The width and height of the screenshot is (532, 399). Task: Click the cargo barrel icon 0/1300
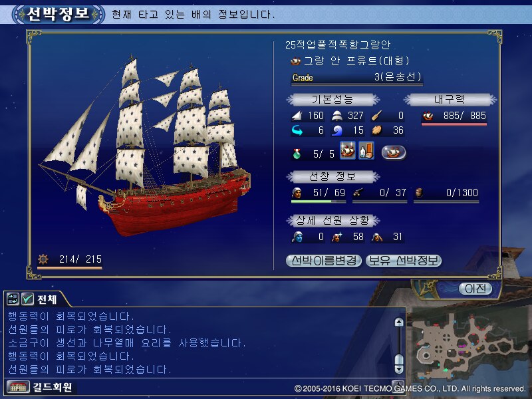[x=420, y=193]
